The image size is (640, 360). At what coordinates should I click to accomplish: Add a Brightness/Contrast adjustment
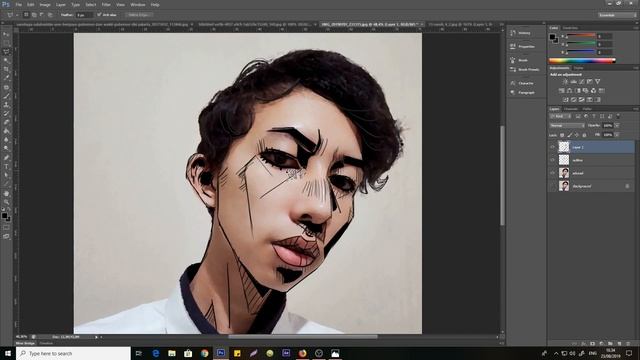pyautogui.click(x=565, y=82)
